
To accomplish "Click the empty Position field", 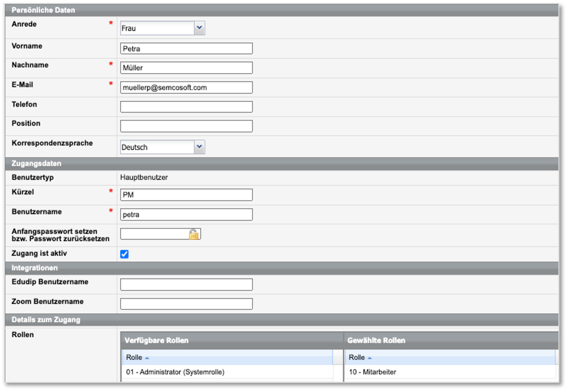I will coord(186,126).
